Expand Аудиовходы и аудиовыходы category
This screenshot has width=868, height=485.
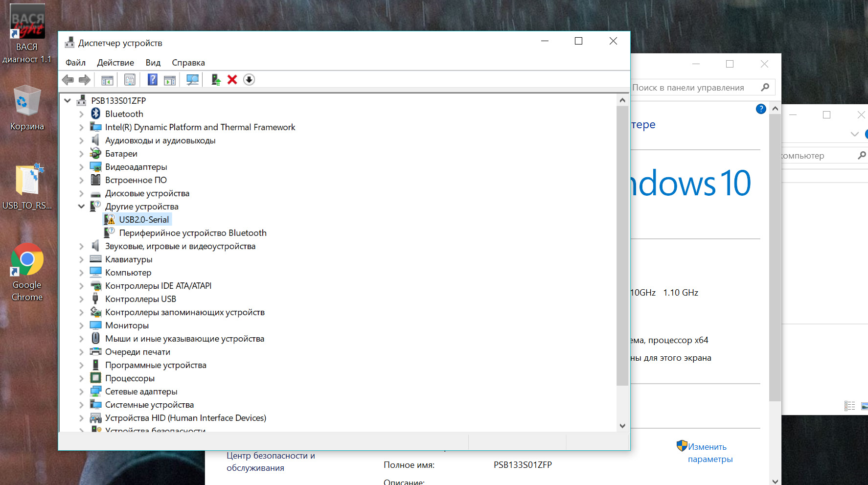point(81,140)
